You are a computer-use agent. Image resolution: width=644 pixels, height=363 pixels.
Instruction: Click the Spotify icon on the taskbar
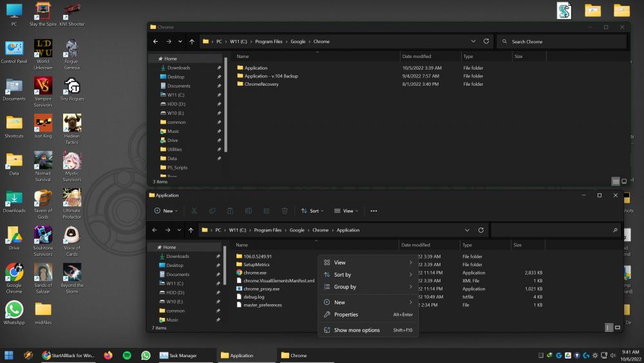coord(127,355)
